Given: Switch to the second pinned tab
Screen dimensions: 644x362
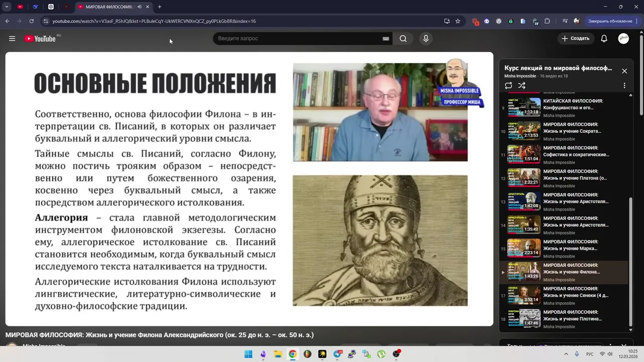Looking at the screenshot, I should click(x=35, y=7).
